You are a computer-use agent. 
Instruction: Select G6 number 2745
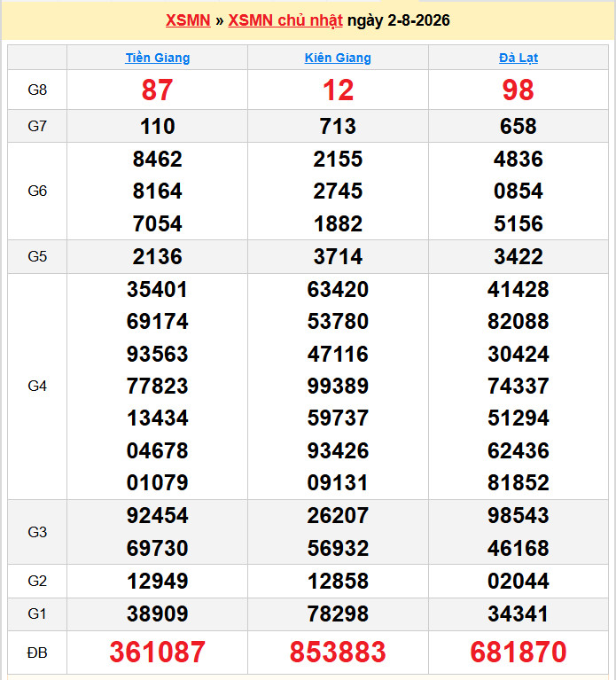tap(338, 191)
